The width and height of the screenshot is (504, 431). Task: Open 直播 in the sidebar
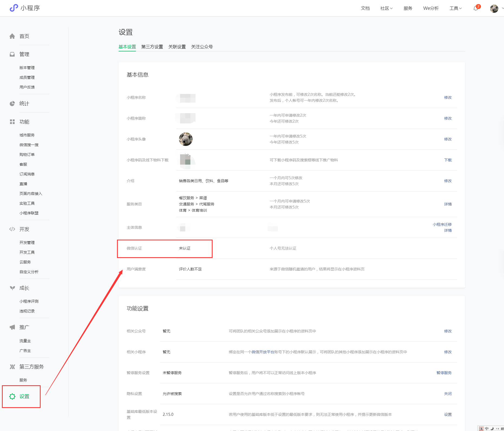tap(23, 184)
